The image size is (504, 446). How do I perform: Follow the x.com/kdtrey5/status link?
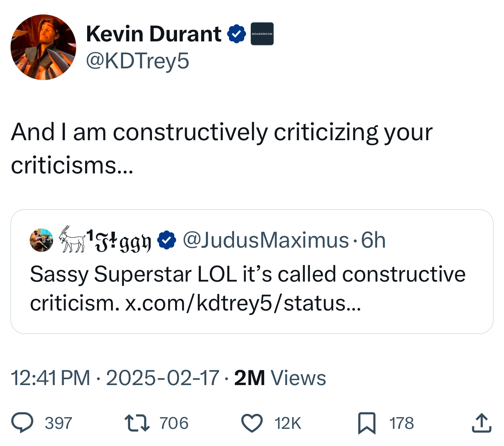(242, 303)
